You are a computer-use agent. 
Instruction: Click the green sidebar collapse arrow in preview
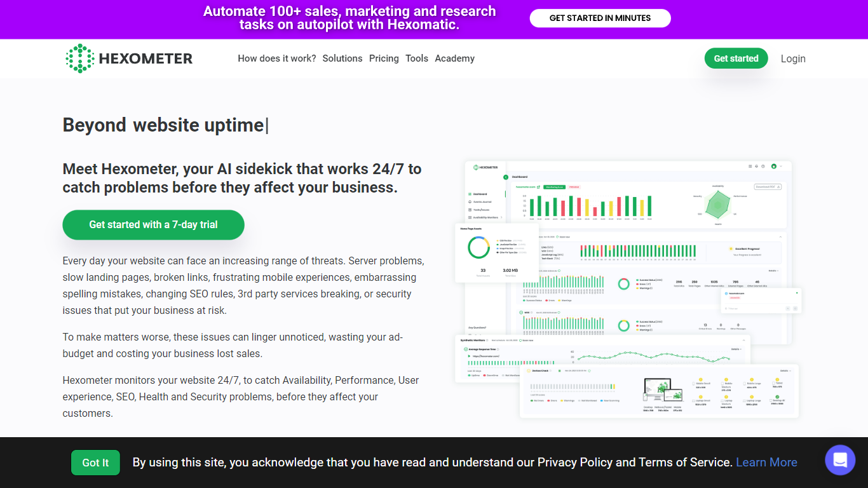[506, 177]
